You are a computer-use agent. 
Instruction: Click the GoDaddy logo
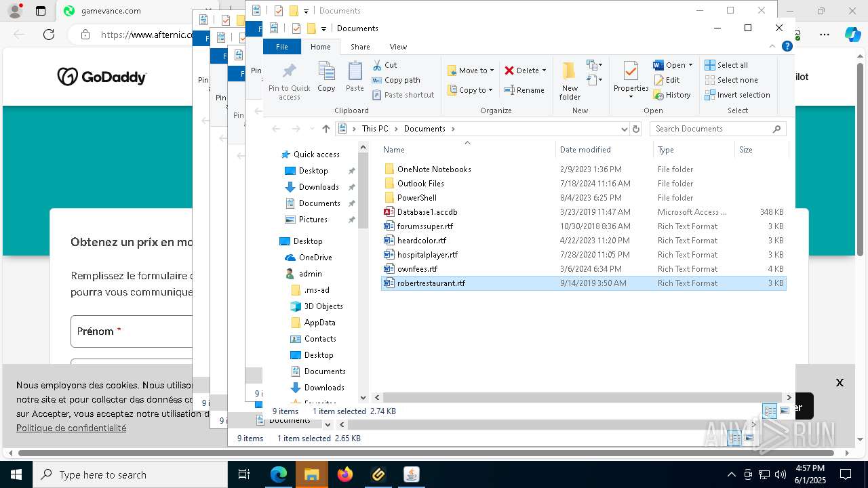click(102, 77)
